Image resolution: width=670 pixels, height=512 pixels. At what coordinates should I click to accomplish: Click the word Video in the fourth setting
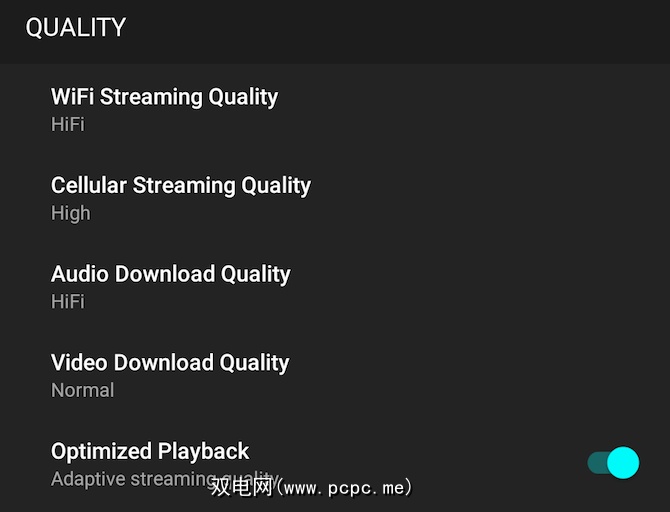click(x=79, y=363)
